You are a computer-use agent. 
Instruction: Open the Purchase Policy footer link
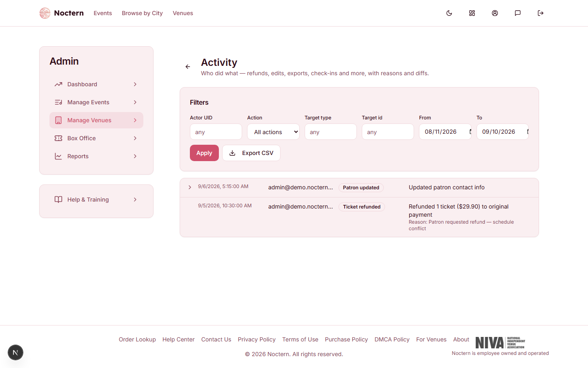tap(346, 339)
